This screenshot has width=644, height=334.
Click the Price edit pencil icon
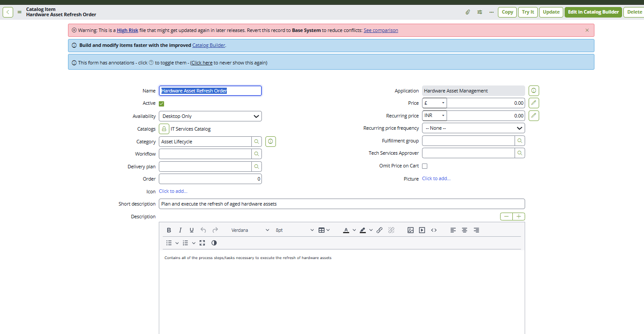pyautogui.click(x=533, y=103)
